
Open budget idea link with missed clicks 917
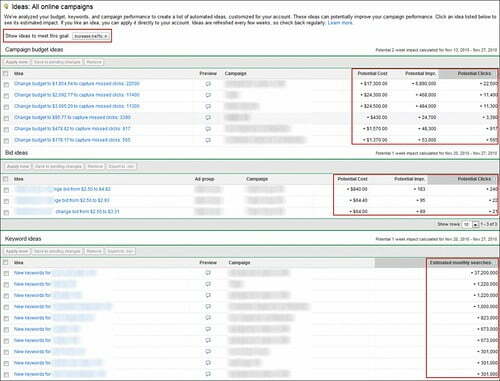pos(72,129)
